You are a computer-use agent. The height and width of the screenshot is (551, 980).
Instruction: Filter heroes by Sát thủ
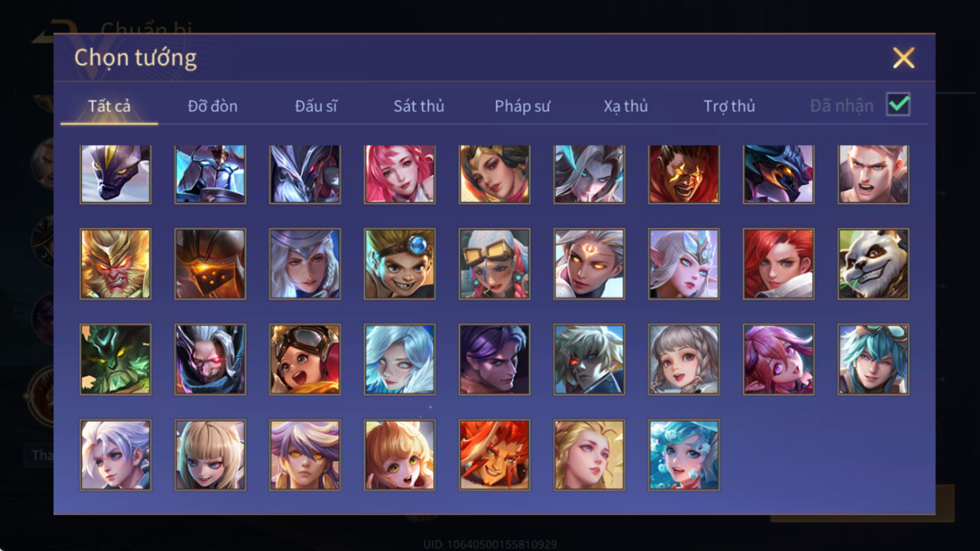(x=419, y=106)
